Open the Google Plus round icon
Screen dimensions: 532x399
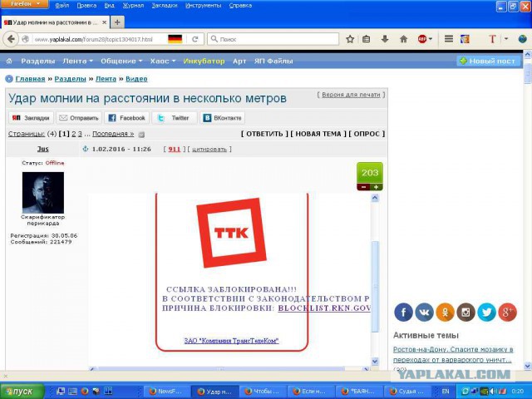point(507,313)
